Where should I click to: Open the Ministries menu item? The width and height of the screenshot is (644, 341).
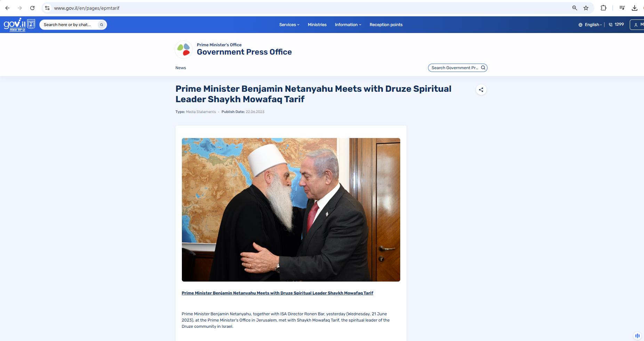click(317, 25)
